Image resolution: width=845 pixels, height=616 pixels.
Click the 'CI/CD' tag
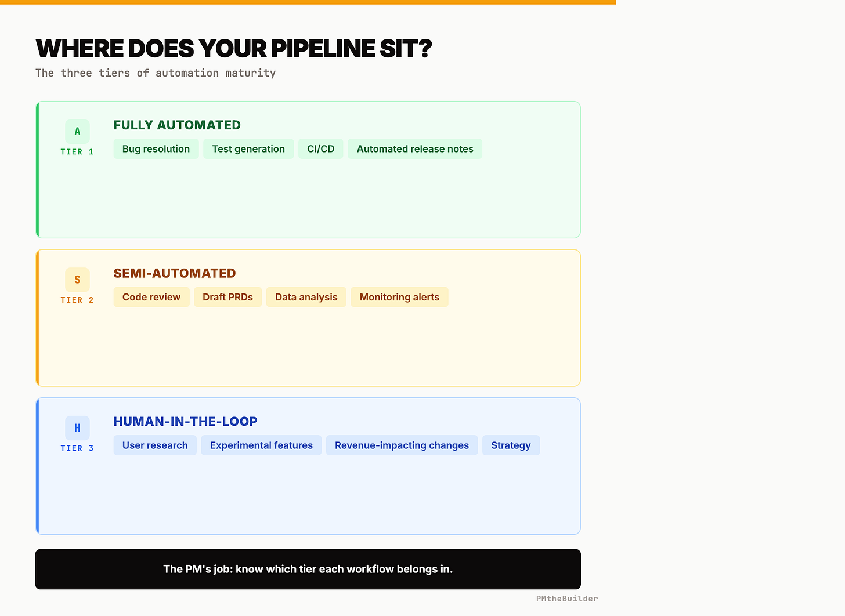pos(321,149)
